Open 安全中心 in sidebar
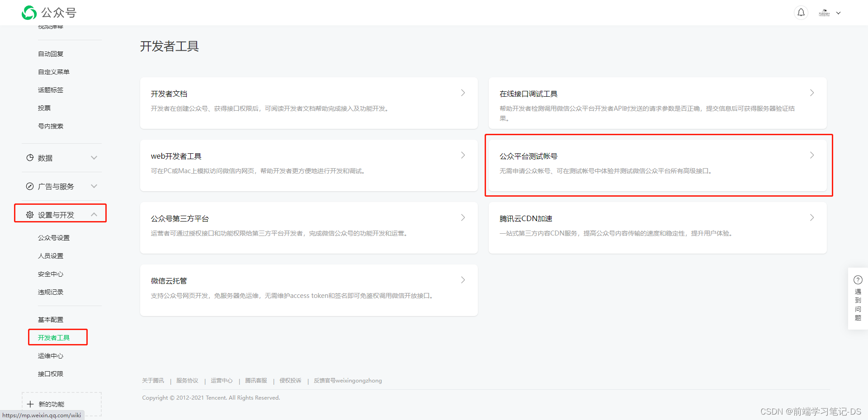Image resolution: width=868 pixels, height=420 pixels. click(51, 274)
